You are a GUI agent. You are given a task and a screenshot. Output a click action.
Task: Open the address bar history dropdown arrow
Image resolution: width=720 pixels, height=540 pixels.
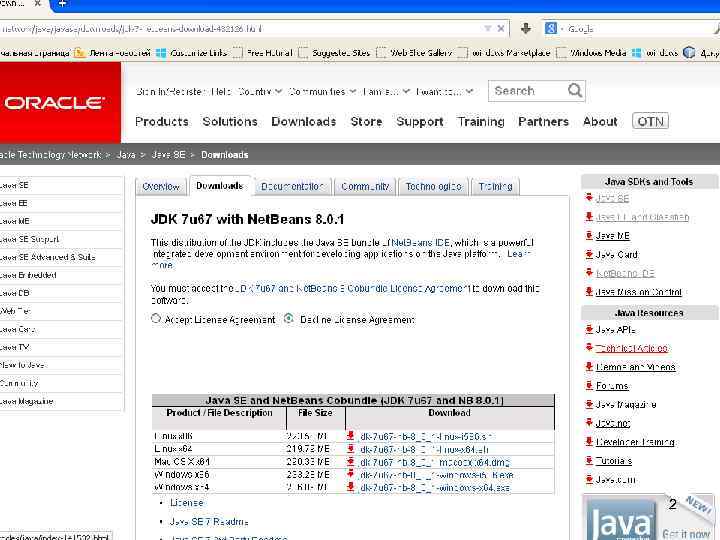click(488, 28)
